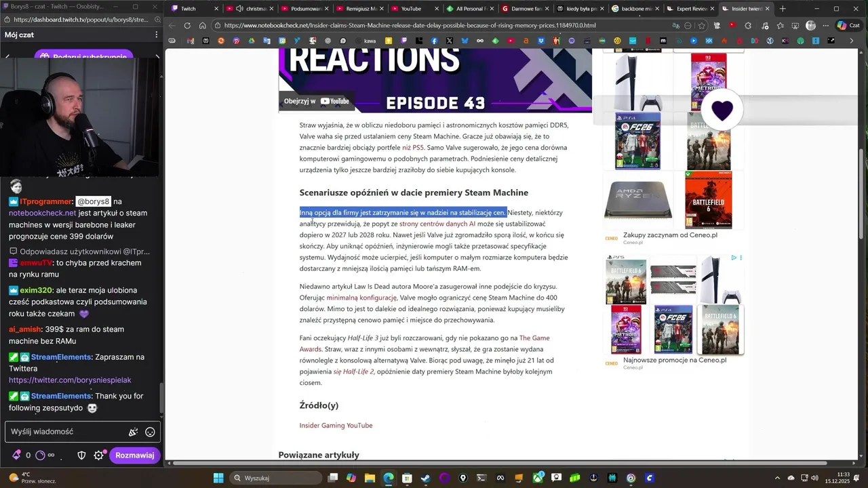This screenshot has height=488, width=868.
Task: Open the Mój czat three-dot options menu
Action: pyautogui.click(x=156, y=35)
